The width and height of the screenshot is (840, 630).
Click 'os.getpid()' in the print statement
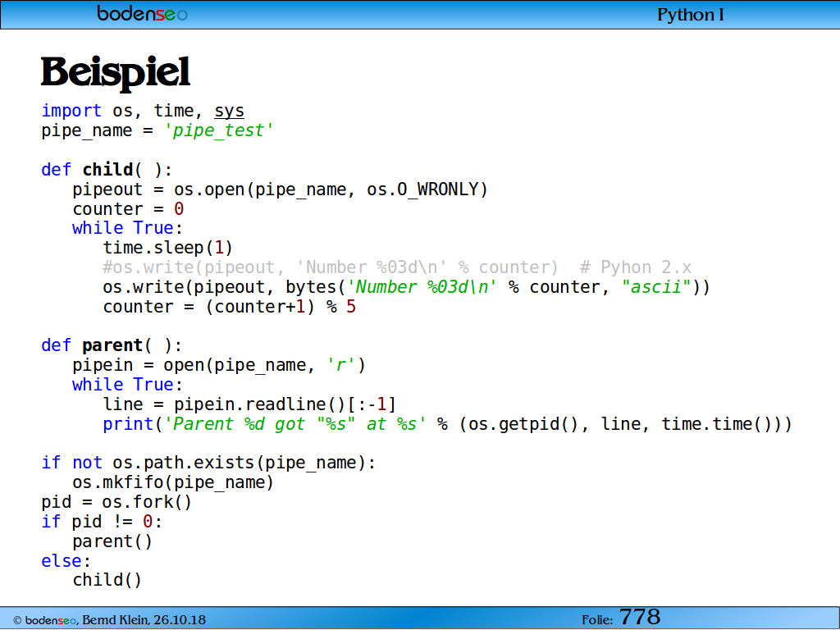click(523, 424)
